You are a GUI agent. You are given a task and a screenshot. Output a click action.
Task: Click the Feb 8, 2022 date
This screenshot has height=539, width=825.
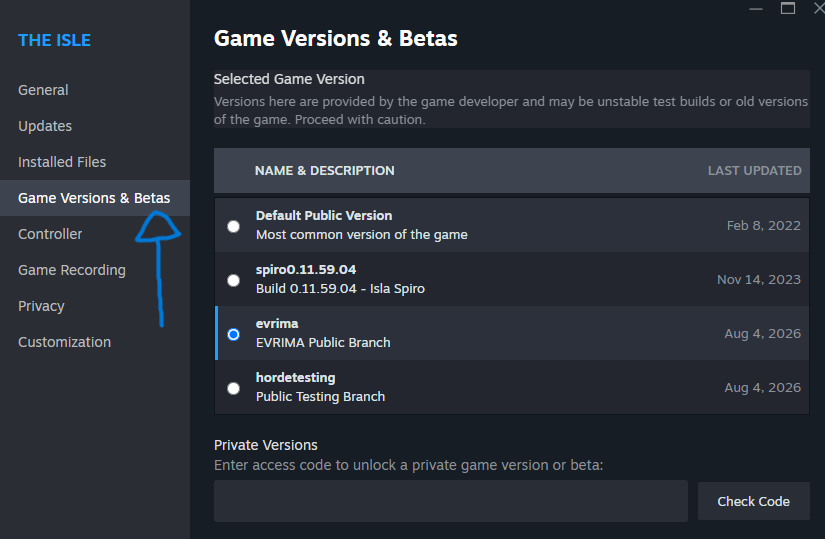(x=763, y=226)
